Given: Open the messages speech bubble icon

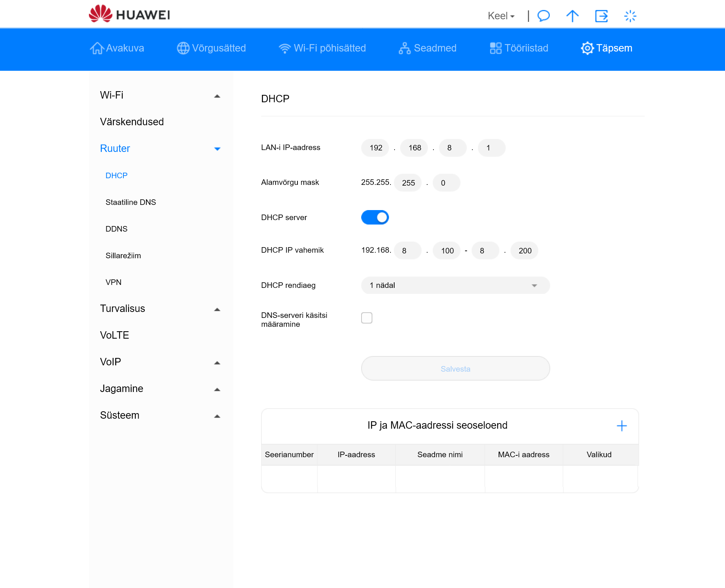Looking at the screenshot, I should (x=543, y=16).
